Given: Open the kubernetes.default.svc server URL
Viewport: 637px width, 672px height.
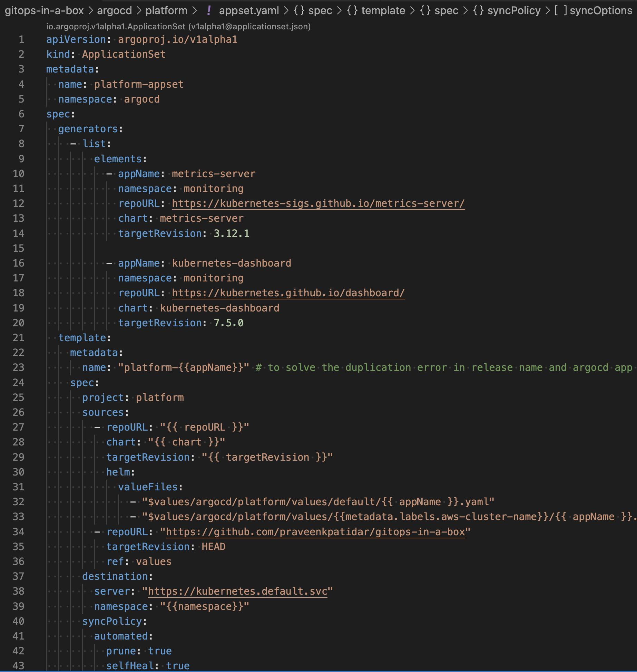Looking at the screenshot, I should (x=237, y=591).
